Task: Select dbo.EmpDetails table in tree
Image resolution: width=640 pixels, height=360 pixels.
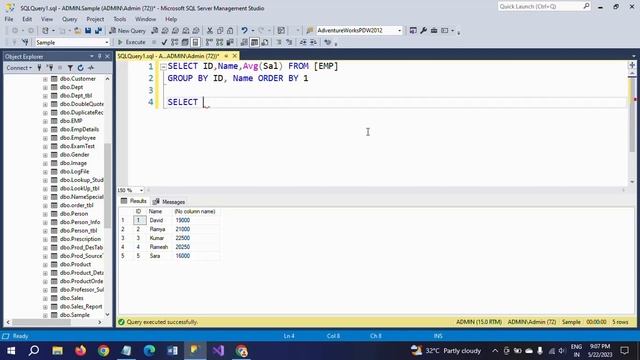Action: (79, 129)
